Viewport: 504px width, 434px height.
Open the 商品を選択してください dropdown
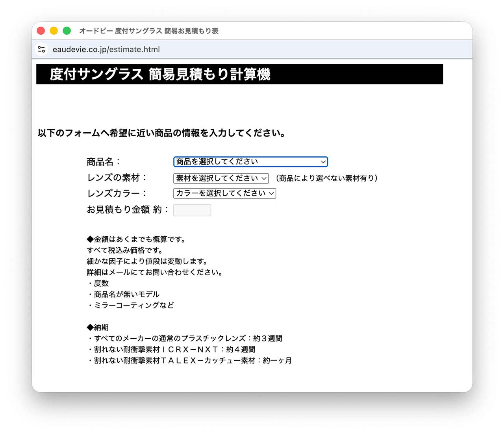(x=250, y=162)
